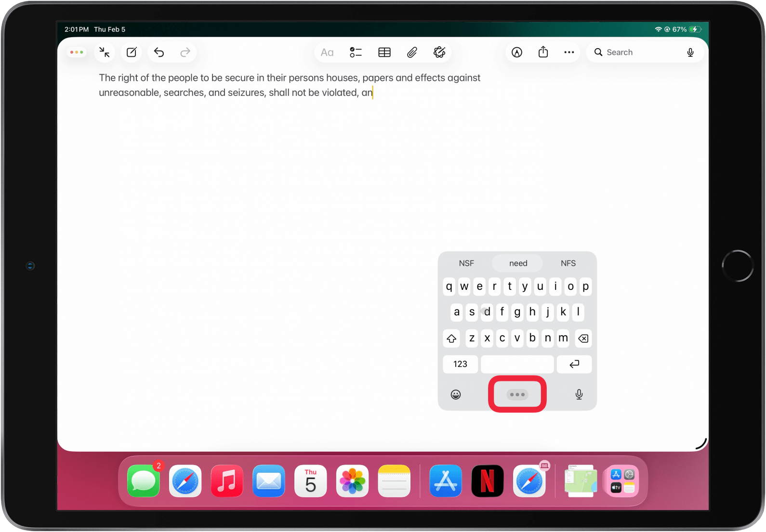Viewport: 766px width, 532px height.
Task: Start dictation in the search bar microphone
Action: tap(690, 52)
